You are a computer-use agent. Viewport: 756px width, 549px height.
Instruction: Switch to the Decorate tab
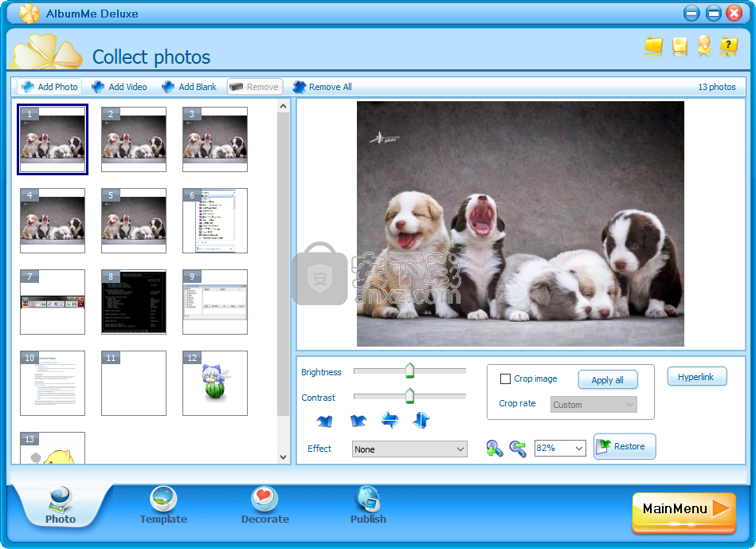click(264, 506)
